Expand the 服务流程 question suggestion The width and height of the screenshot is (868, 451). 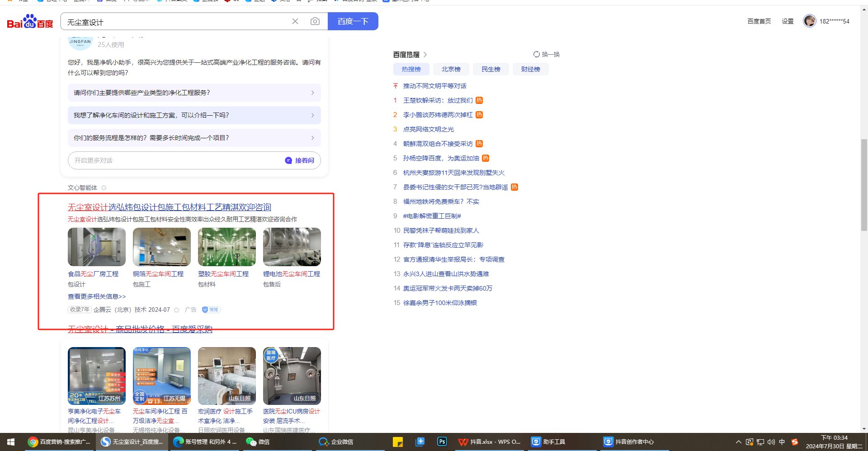[x=312, y=138]
